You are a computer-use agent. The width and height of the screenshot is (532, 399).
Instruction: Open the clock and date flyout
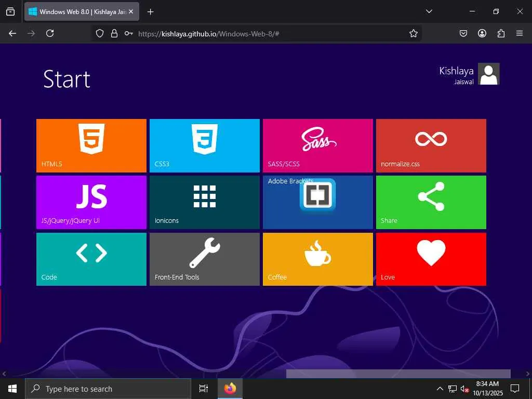(488, 389)
